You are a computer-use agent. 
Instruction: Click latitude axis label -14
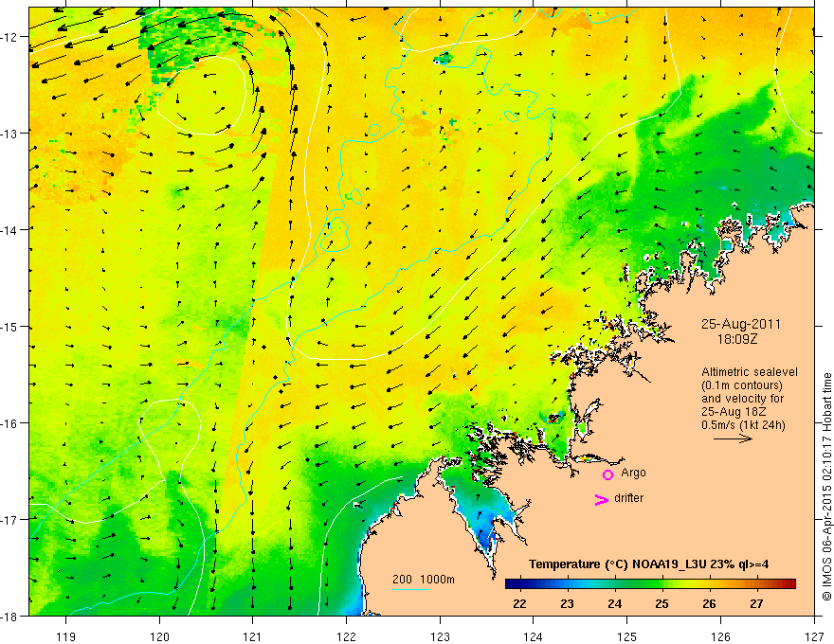(9, 230)
